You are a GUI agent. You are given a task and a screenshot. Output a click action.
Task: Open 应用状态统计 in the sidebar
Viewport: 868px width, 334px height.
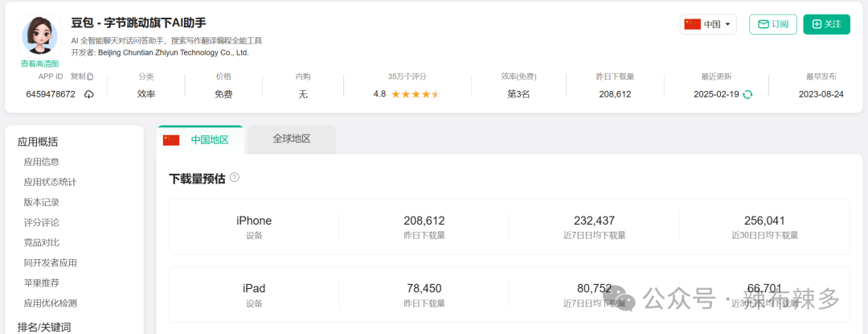tap(50, 182)
